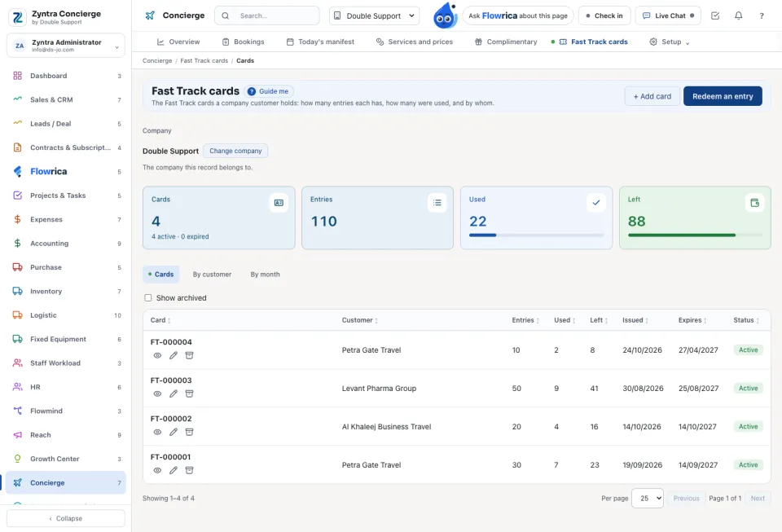Archive card FT-000002 using box icon

coord(189,432)
